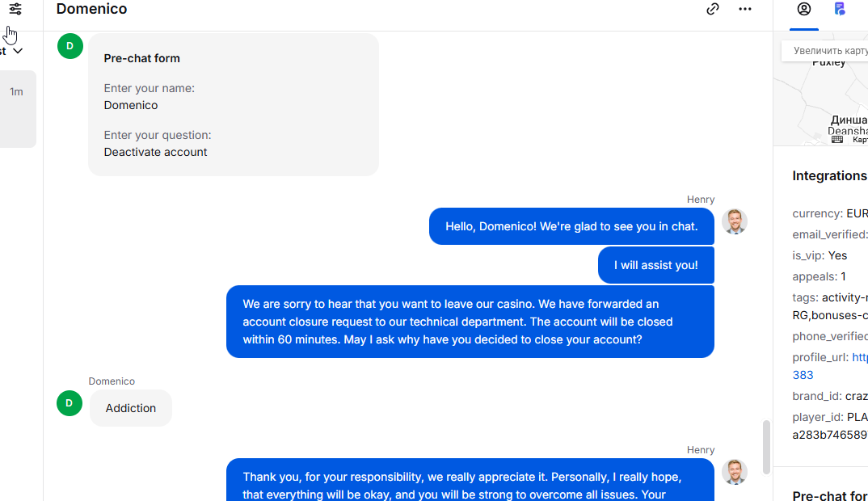Click the 'I will assist you!' message
The height and width of the screenshot is (501, 868).
pos(655,265)
